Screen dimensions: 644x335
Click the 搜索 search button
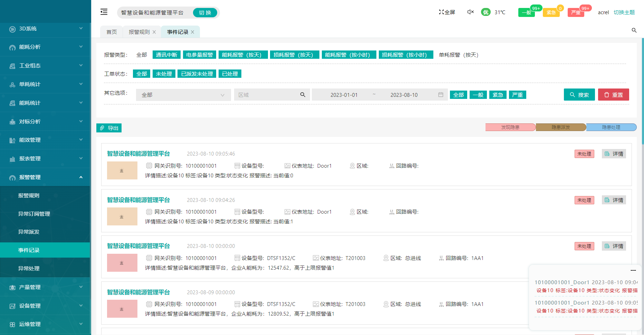579,95
